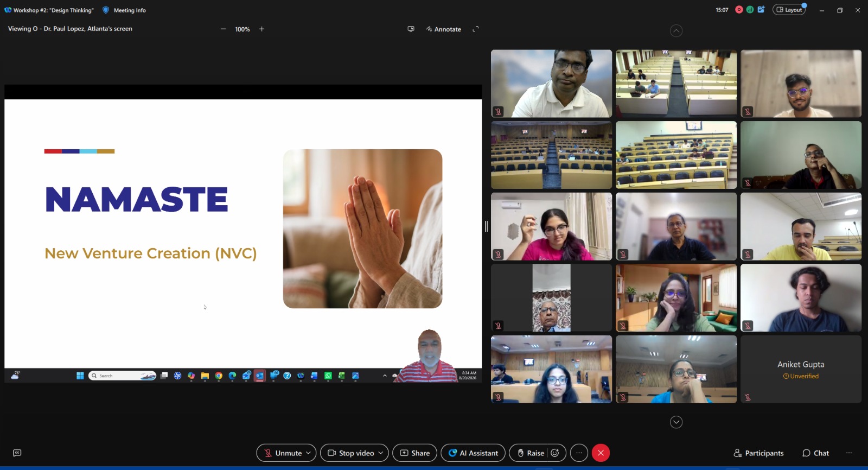This screenshot has height=470, width=868.
Task: Click the Meeting Info shield icon
Action: (106, 10)
